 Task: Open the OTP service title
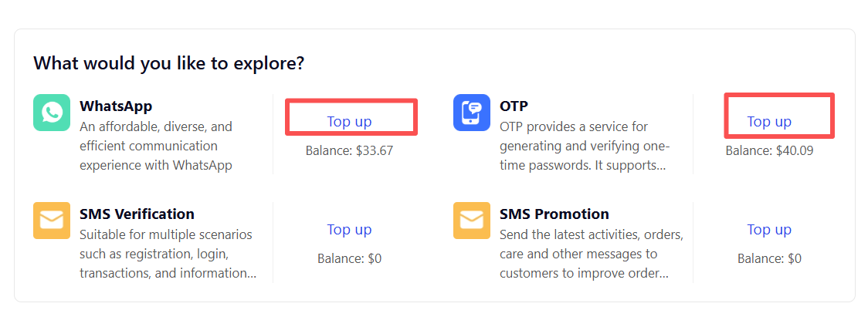(x=514, y=106)
